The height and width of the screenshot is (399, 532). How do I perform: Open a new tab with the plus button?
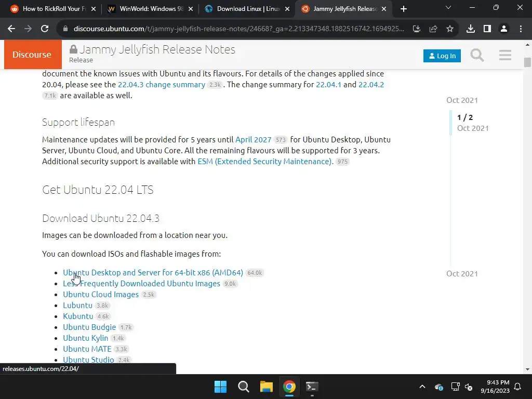pos(403,9)
